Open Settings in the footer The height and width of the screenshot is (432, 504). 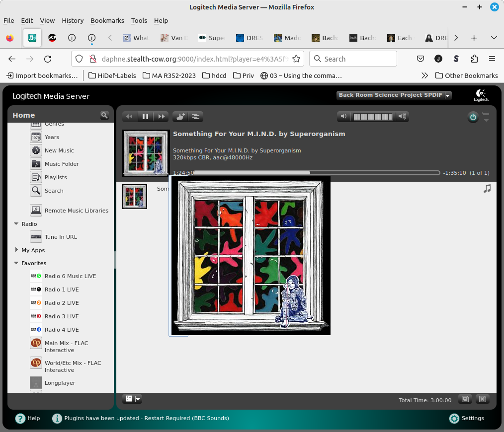(466, 418)
